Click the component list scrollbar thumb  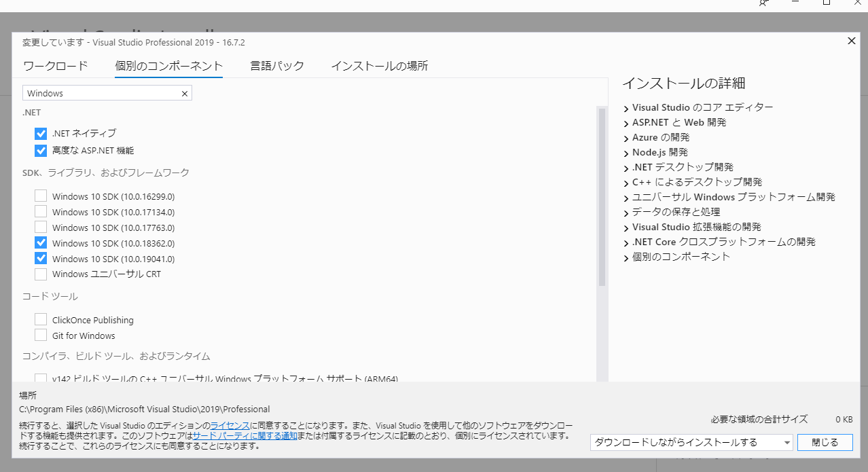602,196
